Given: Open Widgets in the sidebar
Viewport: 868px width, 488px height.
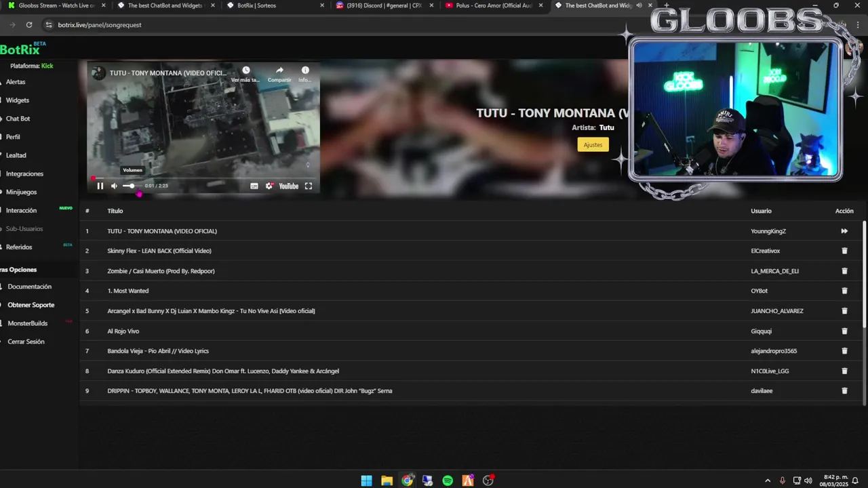Looking at the screenshot, I should 18,100.
